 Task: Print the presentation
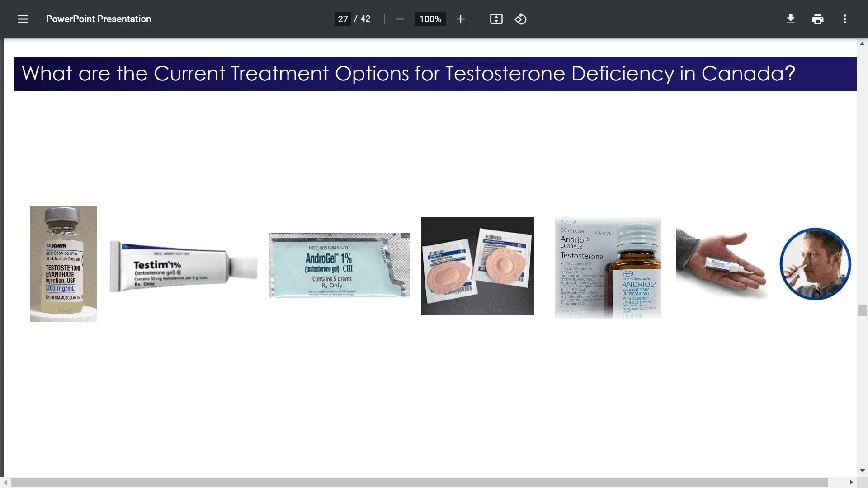pos(817,19)
